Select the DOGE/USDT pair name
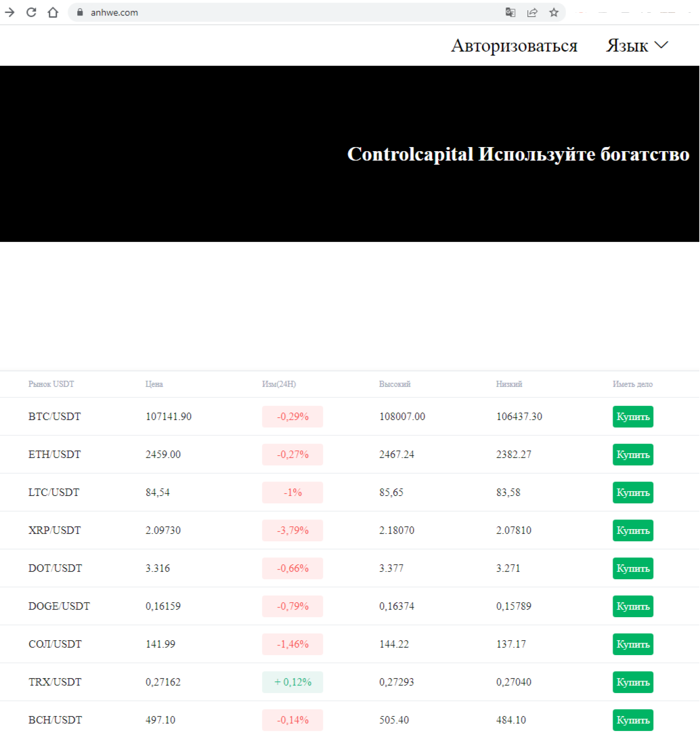Screen dimensions: 700x737 coord(59,606)
